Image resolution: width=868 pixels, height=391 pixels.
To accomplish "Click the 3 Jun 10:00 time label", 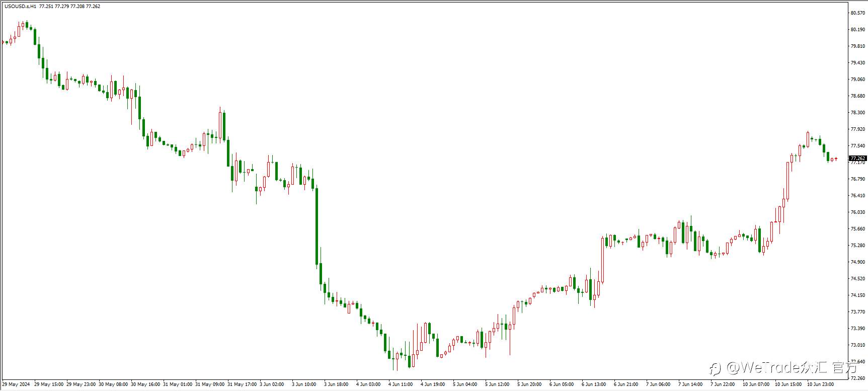I will click(304, 384).
